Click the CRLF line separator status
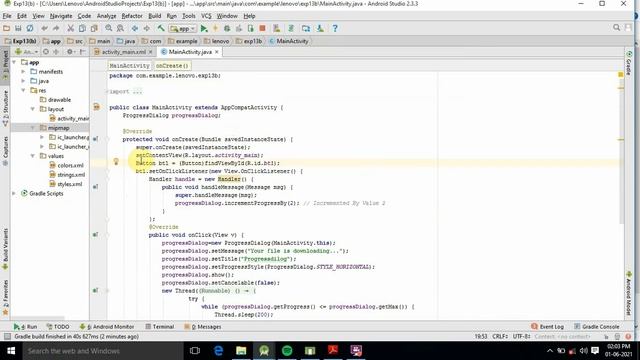Image resolution: width=640 pixels, height=360 pixels. (500, 336)
